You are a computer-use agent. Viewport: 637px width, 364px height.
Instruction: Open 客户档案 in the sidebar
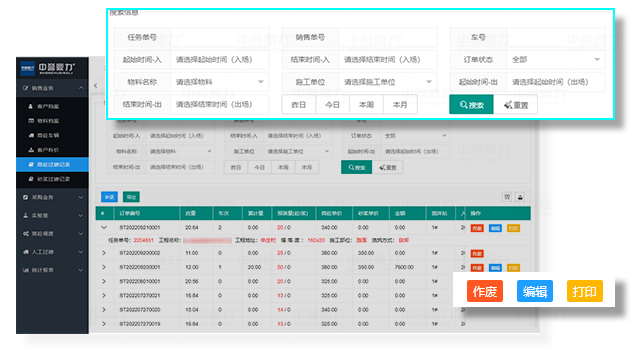(48, 106)
